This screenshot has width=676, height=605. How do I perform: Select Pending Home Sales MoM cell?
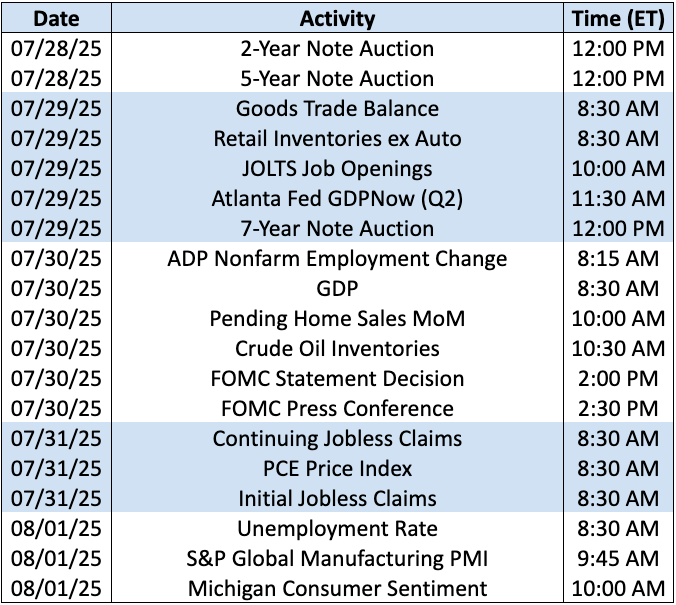337,319
